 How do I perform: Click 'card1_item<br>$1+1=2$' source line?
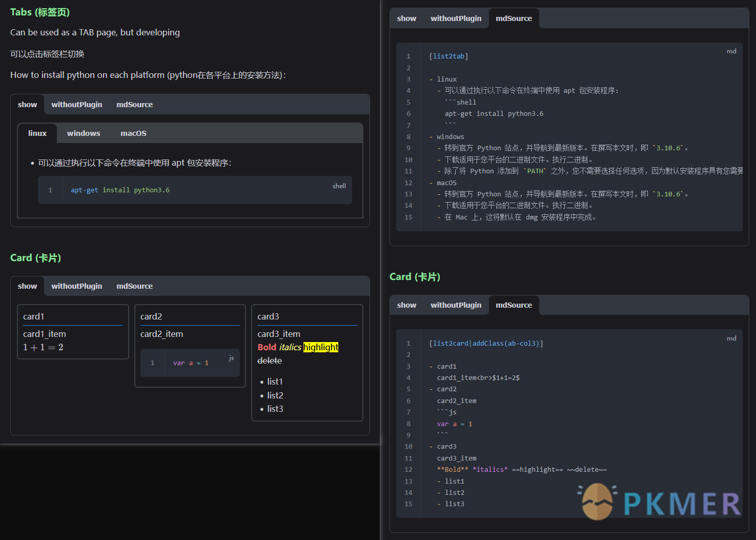[478, 378]
